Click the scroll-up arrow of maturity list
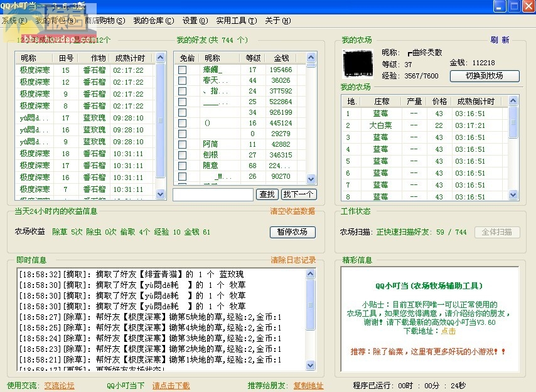The image size is (536, 392). tap(160, 57)
